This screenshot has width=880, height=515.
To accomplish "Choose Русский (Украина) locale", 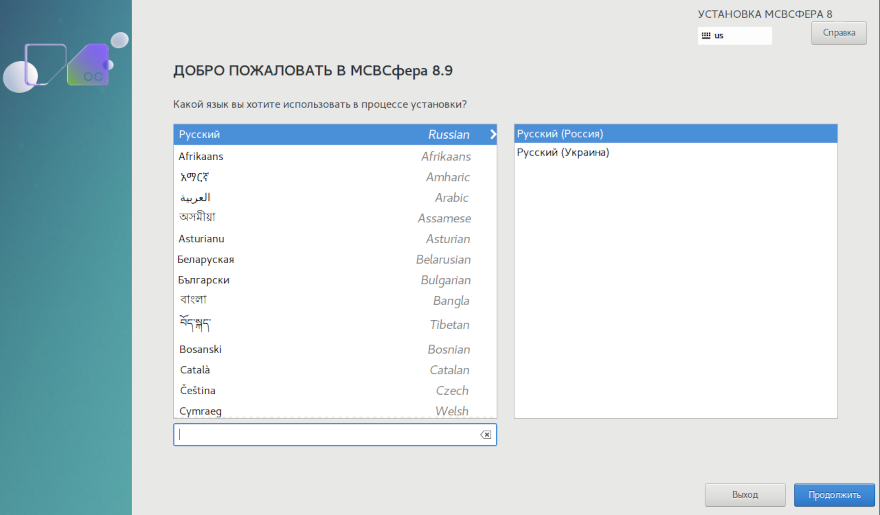I will pyautogui.click(x=675, y=153).
